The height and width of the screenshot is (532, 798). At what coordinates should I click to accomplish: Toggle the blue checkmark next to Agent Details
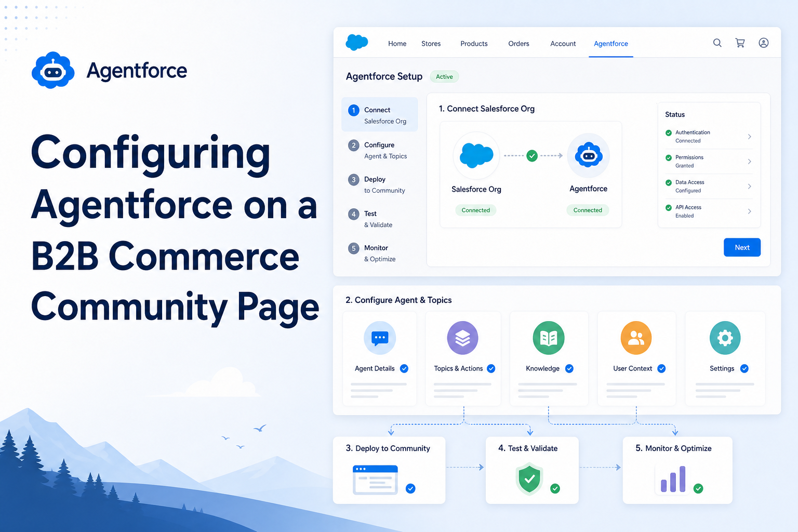click(x=404, y=368)
